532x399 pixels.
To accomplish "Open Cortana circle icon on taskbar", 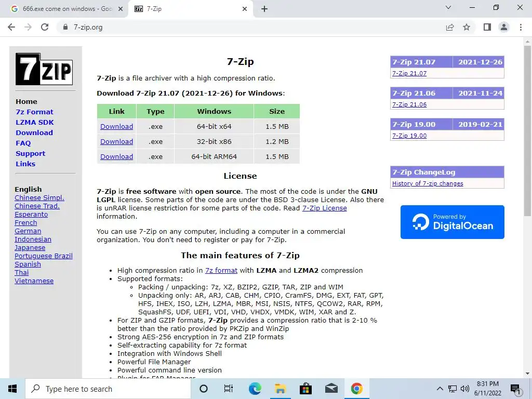I will (204, 389).
